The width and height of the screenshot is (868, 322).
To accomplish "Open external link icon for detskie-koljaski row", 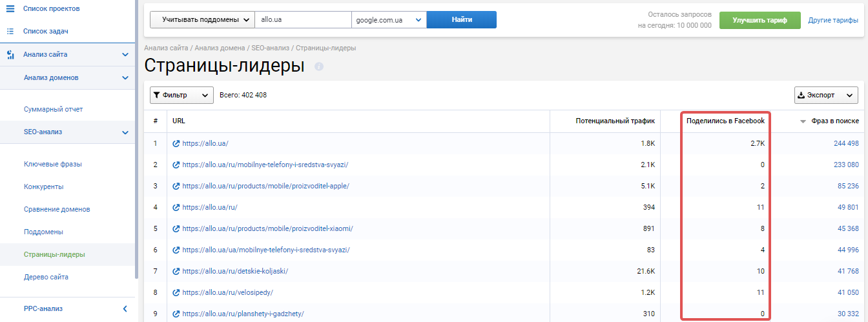I will pos(176,271).
